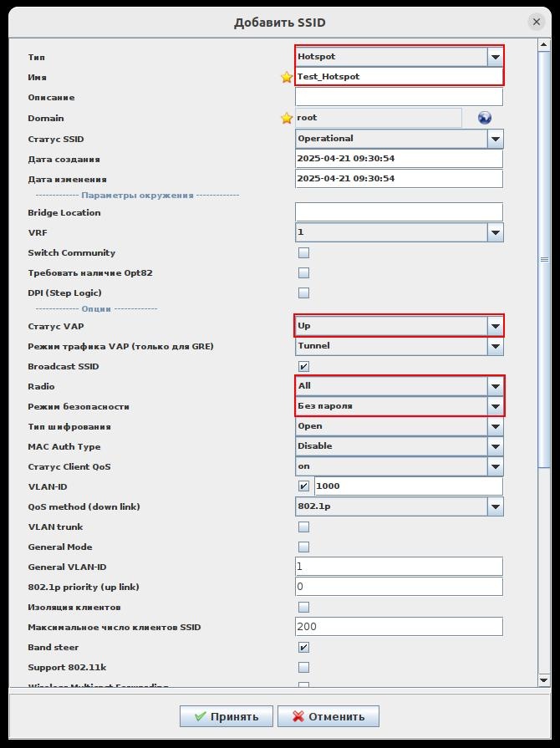Close the Добавить SSID dialog
Screen dimensions: 560x748
[536, 22]
